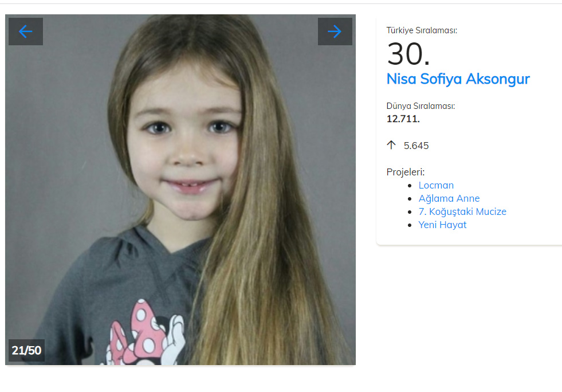This screenshot has height=392, width=562.
Task: Open Nisa Sofiya Aksongur profile link
Action: pos(458,79)
